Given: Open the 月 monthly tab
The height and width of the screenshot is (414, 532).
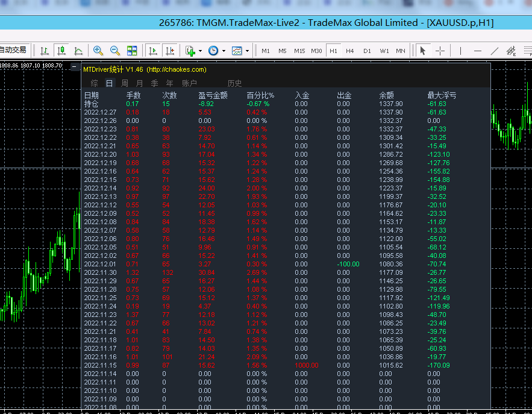Looking at the screenshot, I should tap(139, 83).
